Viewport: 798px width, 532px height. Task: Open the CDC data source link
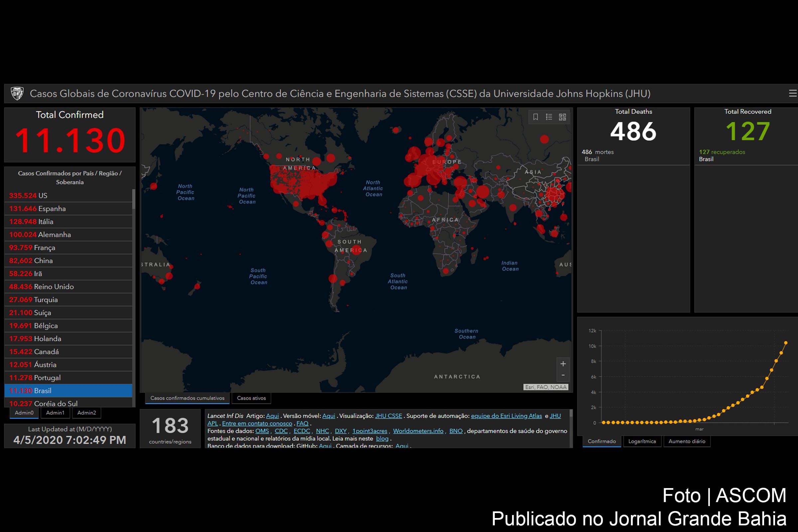[281, 431]
